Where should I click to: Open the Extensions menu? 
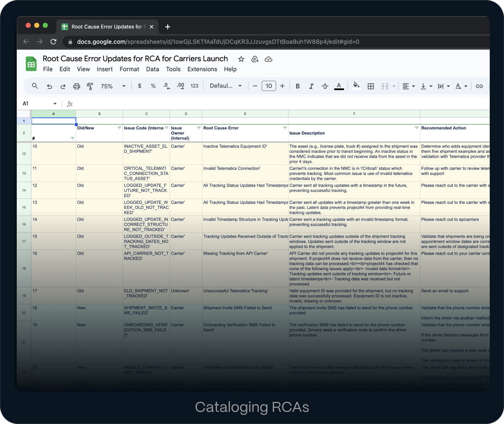[x=202, y=69]
